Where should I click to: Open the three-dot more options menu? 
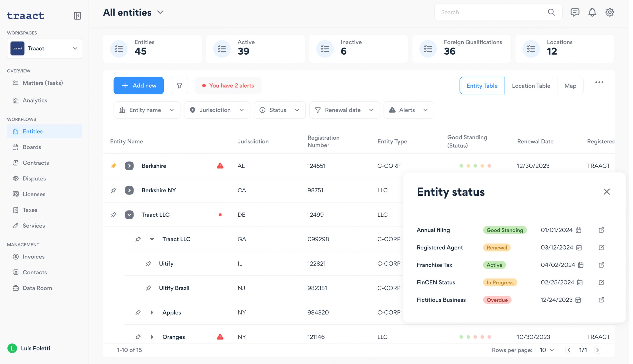599,82
